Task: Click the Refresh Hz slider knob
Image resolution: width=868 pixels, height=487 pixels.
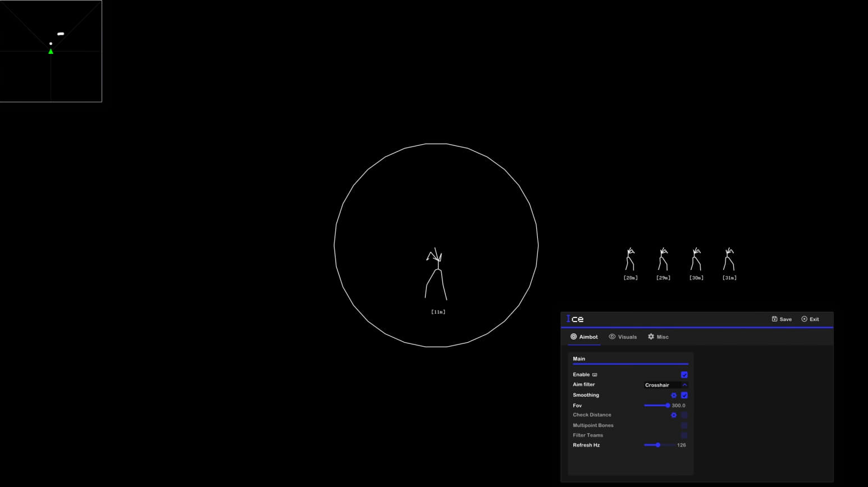Action: tap(658, 445)
